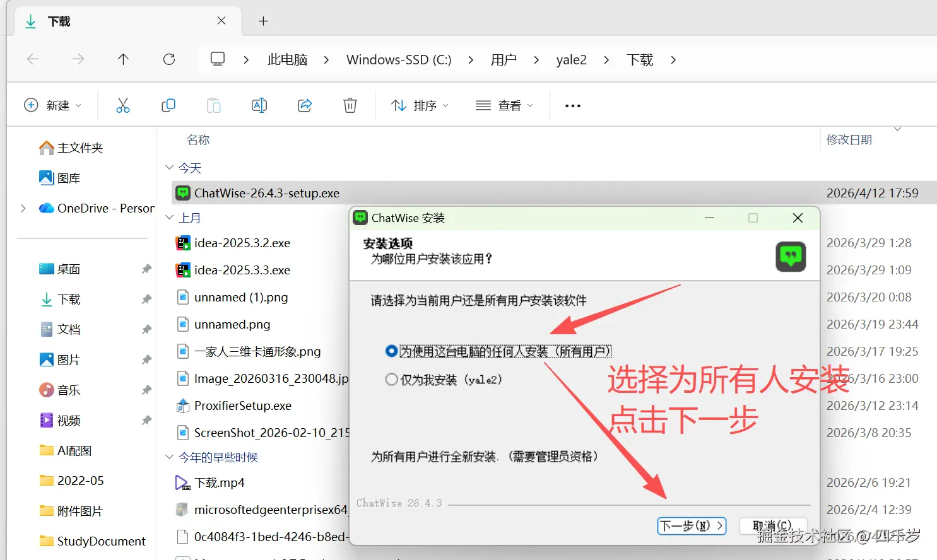The image size is (937, 560).
Task: Click Windows-SSD (C:) in the breadcrumb
Action: pyautogui.click(x=399, y=60)
